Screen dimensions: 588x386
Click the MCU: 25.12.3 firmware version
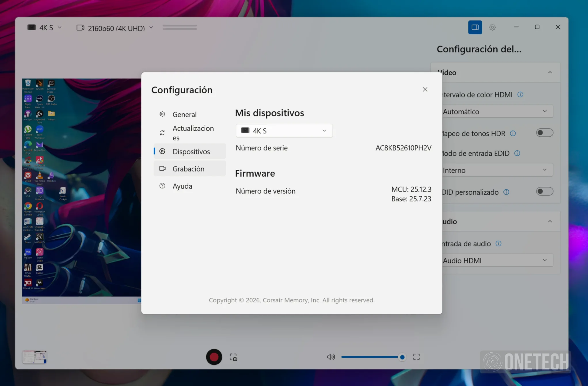pyautogui.click(x=411, y=189)
